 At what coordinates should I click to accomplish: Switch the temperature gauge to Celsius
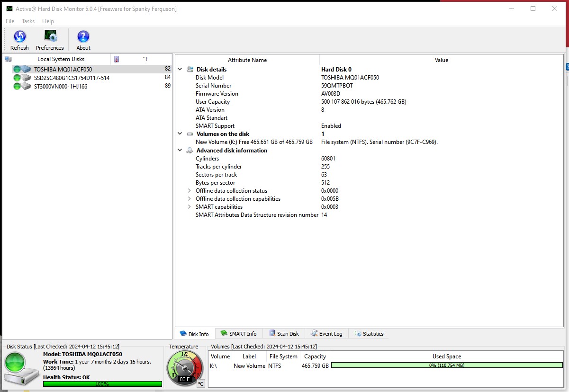pyautogui.click(x=201, y=384)
